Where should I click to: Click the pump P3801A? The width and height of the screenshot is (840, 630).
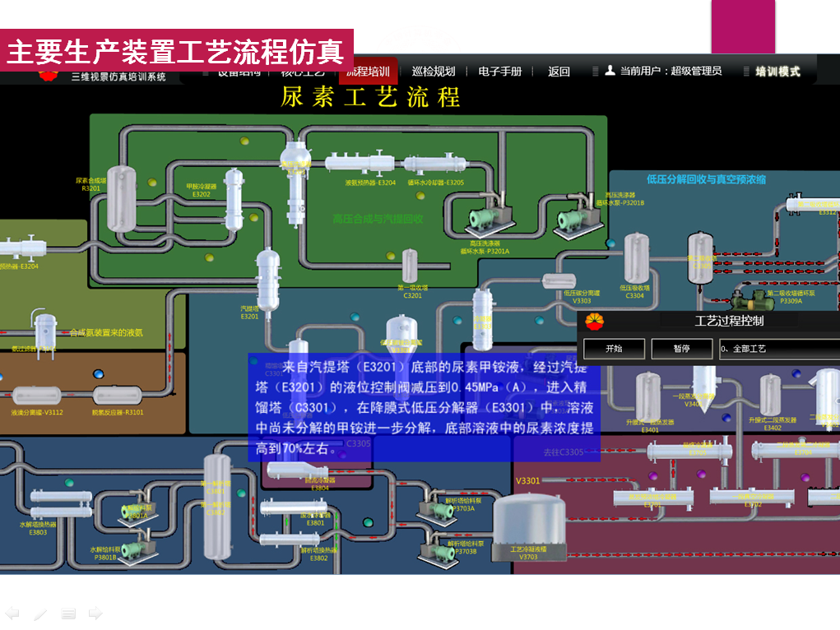point(138,507)
